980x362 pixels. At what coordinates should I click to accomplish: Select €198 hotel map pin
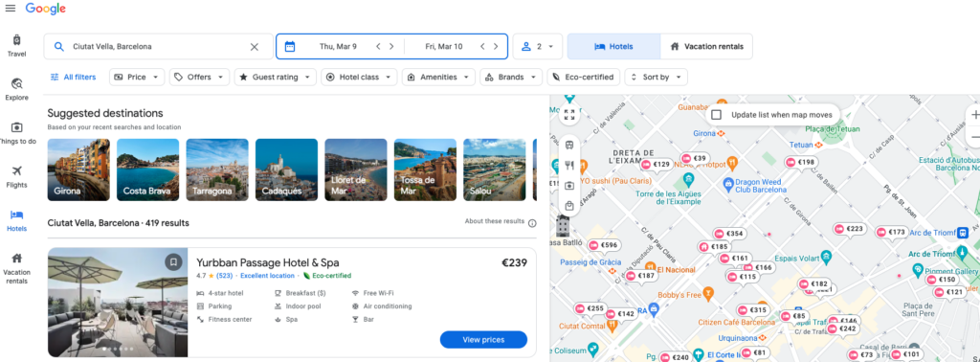click(x=801, y=163)
